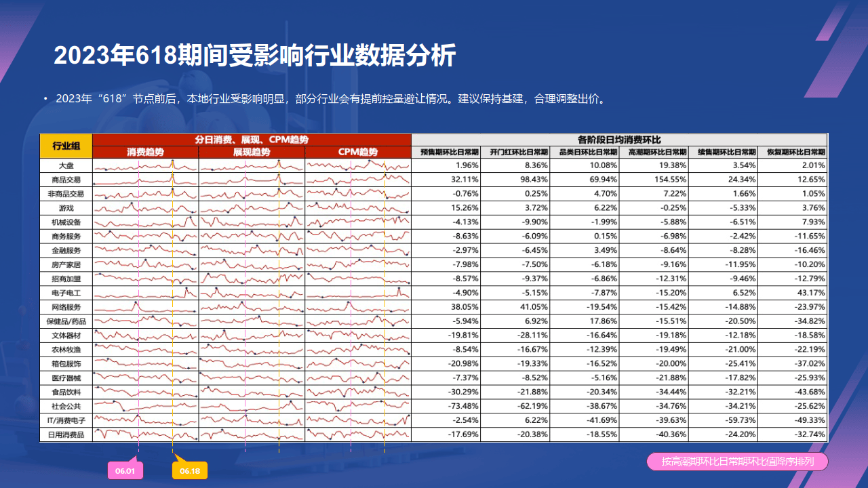
Task: Click the 大盘 row label
Action: click(x=66, y=165)
